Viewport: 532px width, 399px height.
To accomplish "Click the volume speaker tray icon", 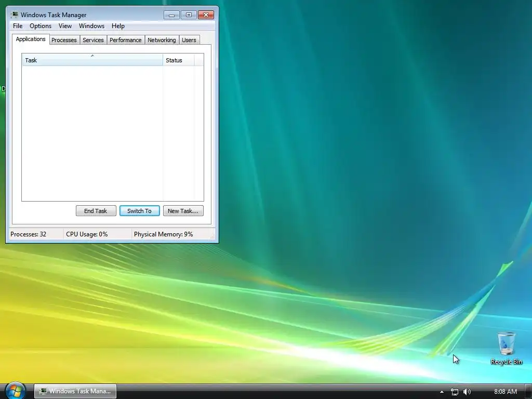I will [467, 392].
